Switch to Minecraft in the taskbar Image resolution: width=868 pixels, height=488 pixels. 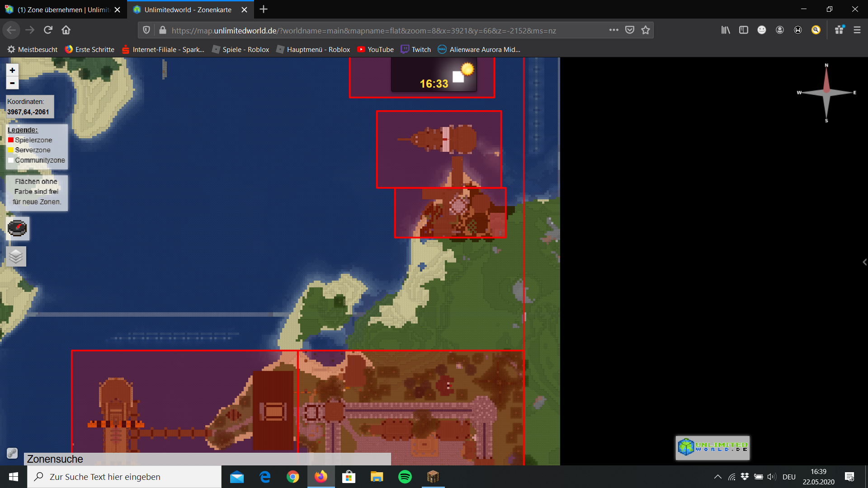(x=433, y=477)
